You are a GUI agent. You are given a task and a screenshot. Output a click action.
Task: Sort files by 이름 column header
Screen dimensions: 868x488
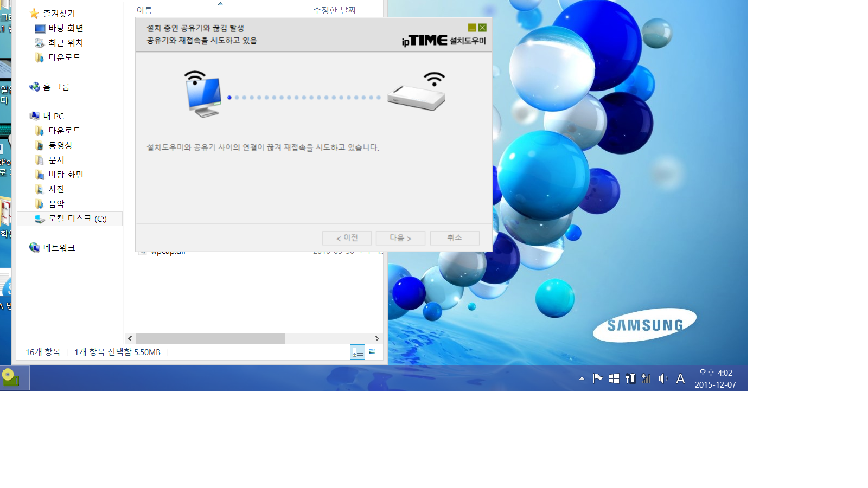144,10
